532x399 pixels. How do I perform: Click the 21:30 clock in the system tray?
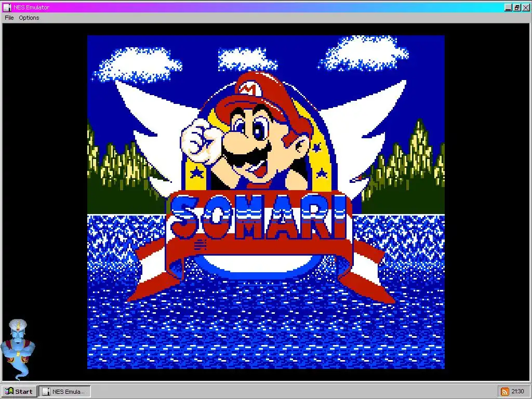pos(518,392)
